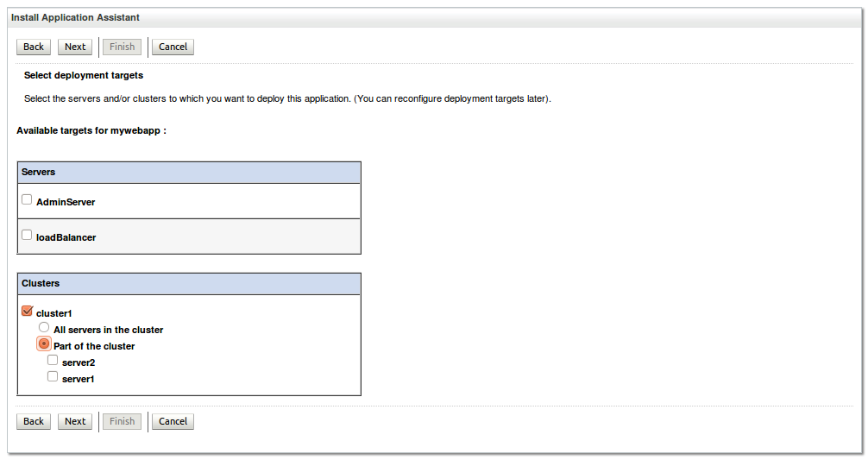Click the 'Install Application Assistant' title bar
Screen dimensions: 868x460
pos(75,17)
